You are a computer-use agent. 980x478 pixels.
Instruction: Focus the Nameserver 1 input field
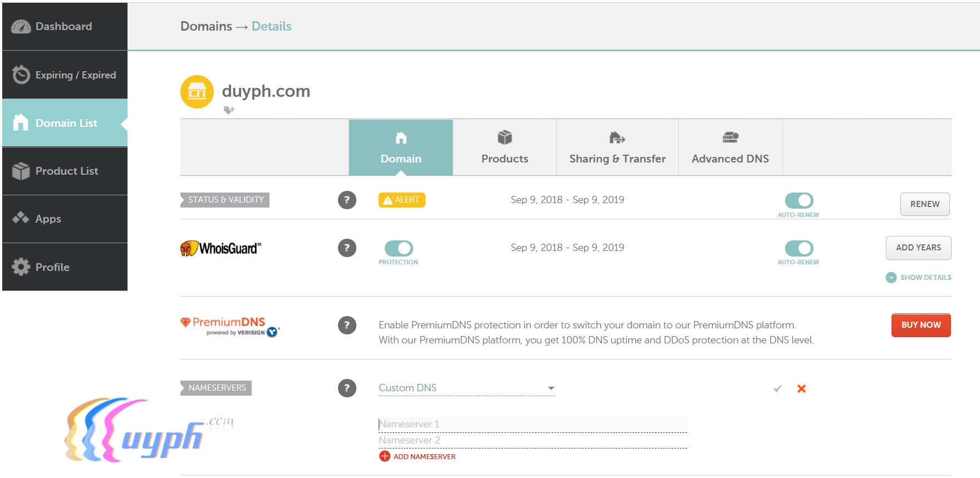532,424
